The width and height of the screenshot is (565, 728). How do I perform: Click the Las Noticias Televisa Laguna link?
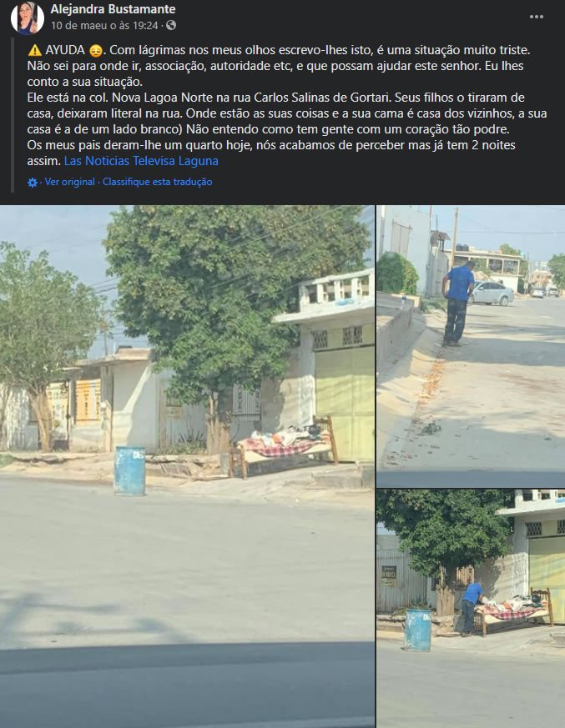141,161
